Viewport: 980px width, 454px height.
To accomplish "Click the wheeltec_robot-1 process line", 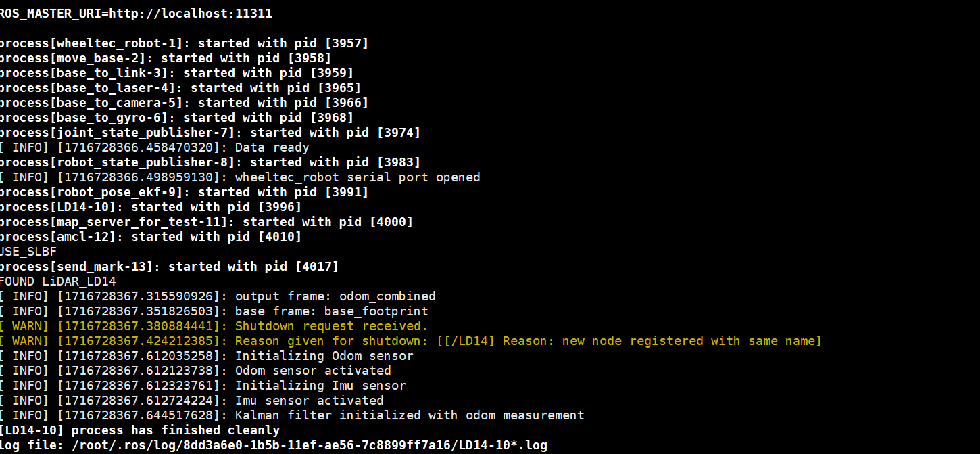I will point(184,43).
